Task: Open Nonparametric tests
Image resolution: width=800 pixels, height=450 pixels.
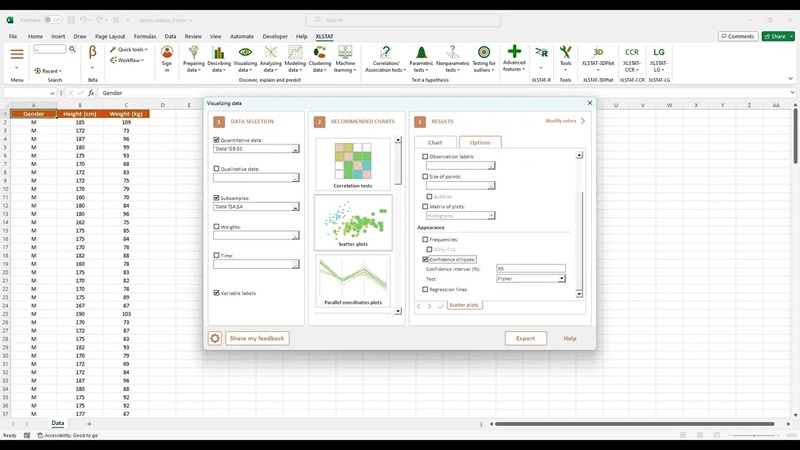Action: pyautogui.click(x=453, y=59)
